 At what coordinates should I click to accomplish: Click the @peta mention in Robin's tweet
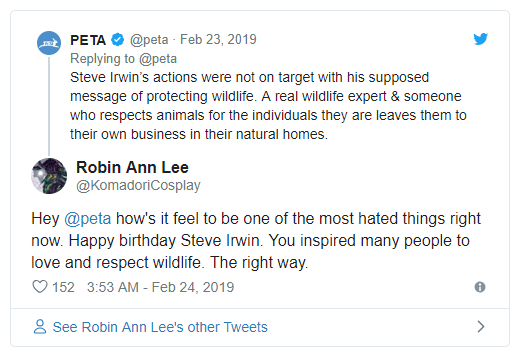[87, 219]
